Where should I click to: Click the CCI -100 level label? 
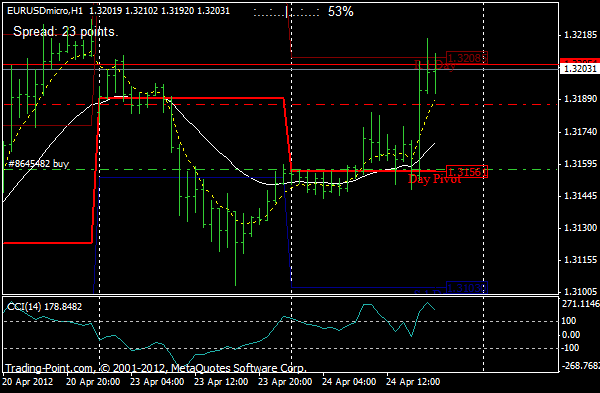[570, 348]
